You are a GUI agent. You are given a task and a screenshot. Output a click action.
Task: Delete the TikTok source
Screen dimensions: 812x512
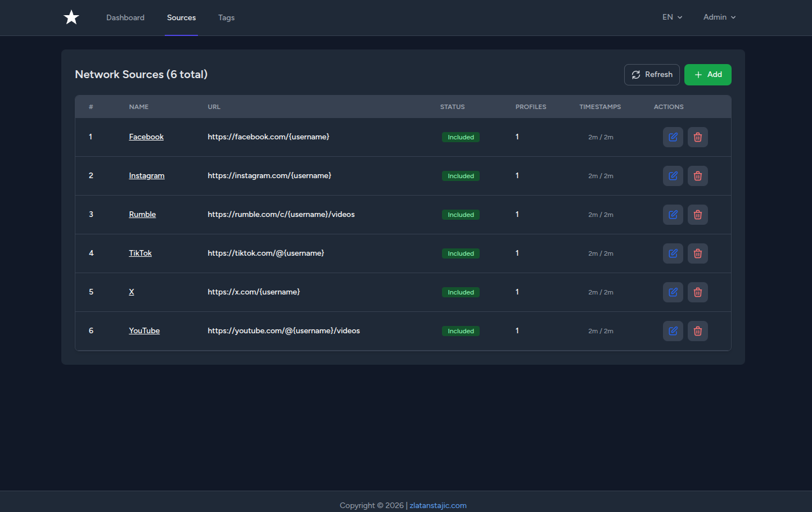tap(697, 253)
